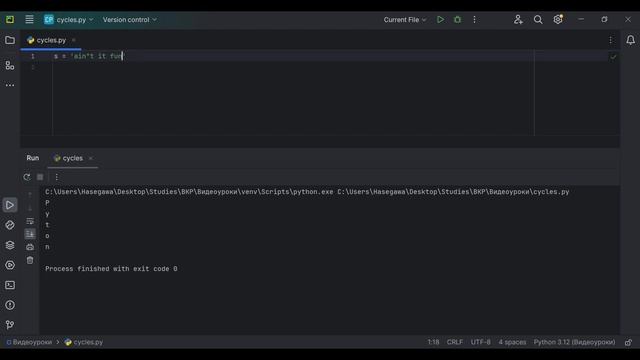The width and height of the screenshot is (640, 360).
Task: Open the Current File run configuration dropdown
Action: (404, 20)
